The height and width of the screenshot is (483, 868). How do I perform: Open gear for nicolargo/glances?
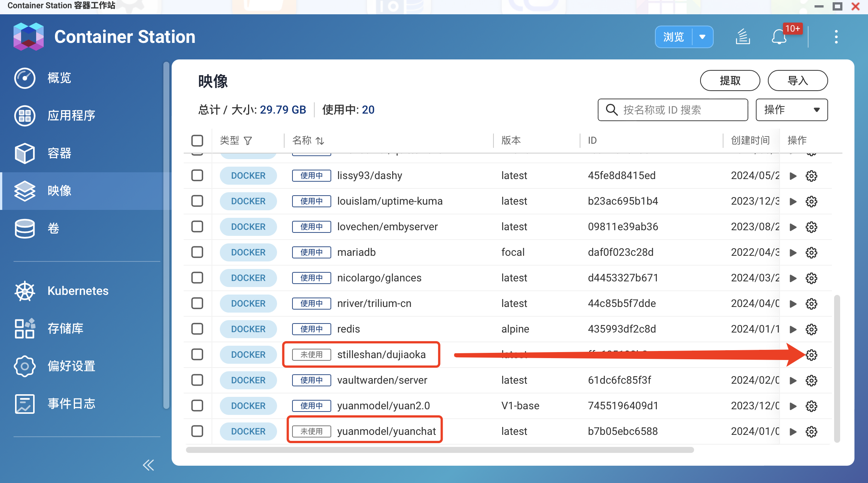812,278
